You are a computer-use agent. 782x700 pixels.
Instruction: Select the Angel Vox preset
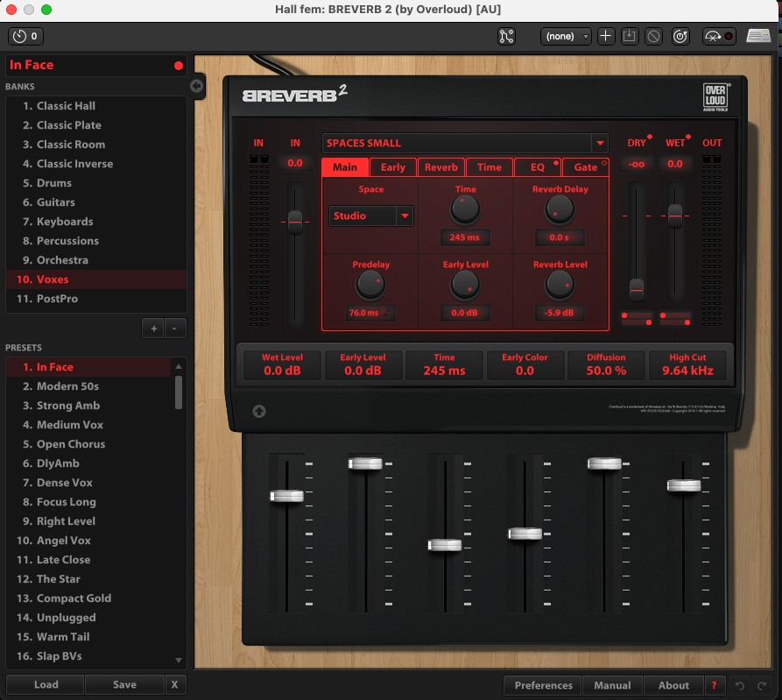pos(88,541)
